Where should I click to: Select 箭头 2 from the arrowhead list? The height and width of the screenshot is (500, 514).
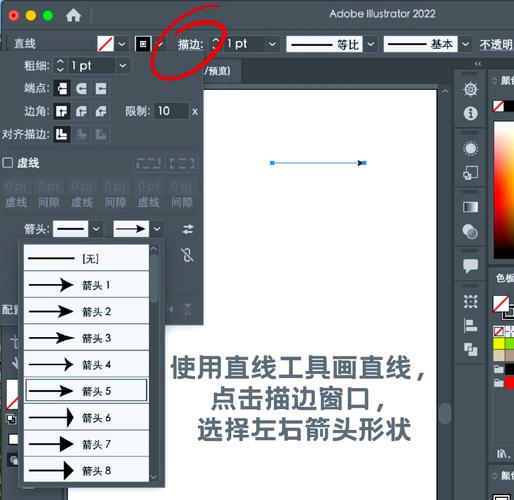[86, 311]
